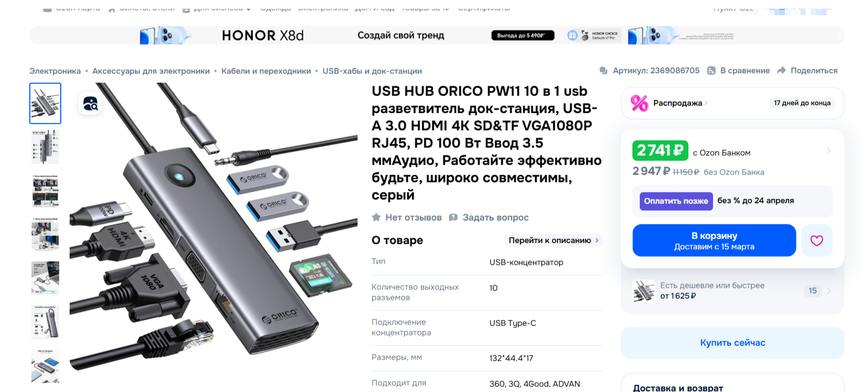The width and height of the screenshot is (868, 392).
Task: Open the HONOR X8d banner ad
Action: (437, 36)
